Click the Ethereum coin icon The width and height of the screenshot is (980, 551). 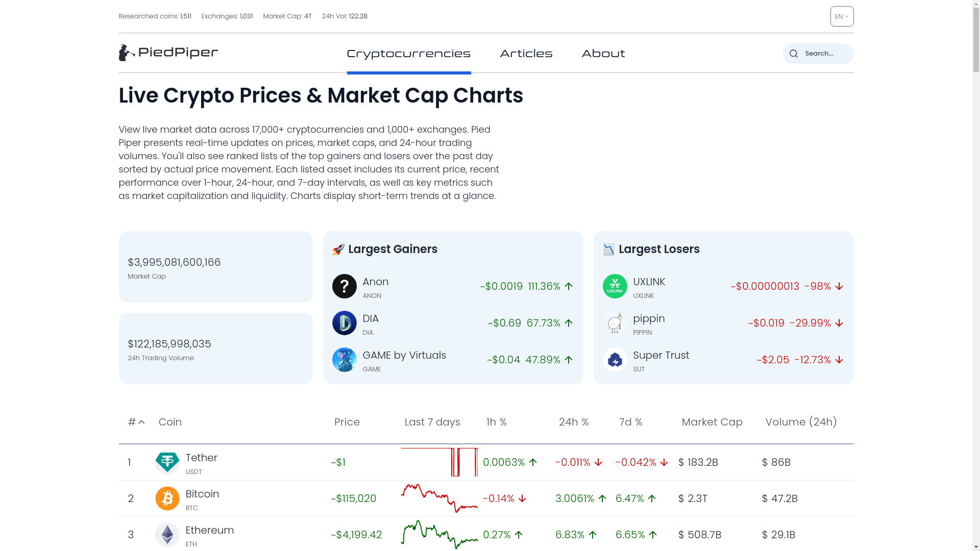167,535
